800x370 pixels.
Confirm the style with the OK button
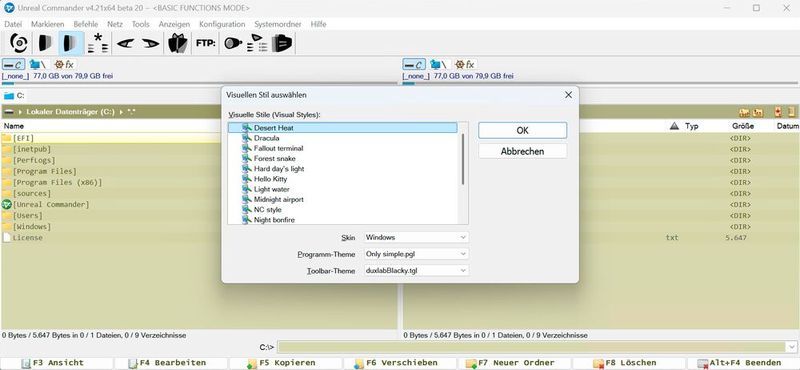point(522,130)
